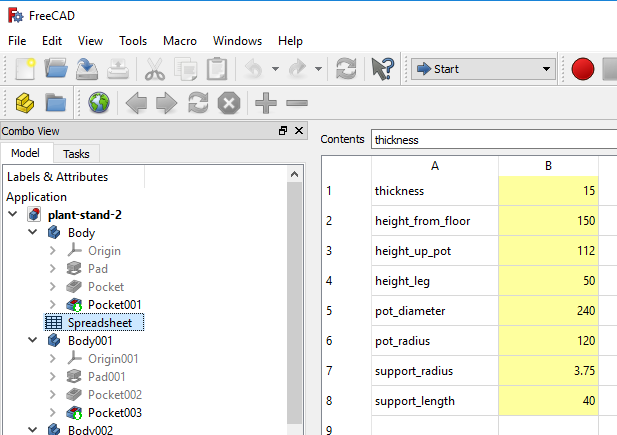
Task: Zoom in with the plus icon
Action: click(x=266, y=103)
